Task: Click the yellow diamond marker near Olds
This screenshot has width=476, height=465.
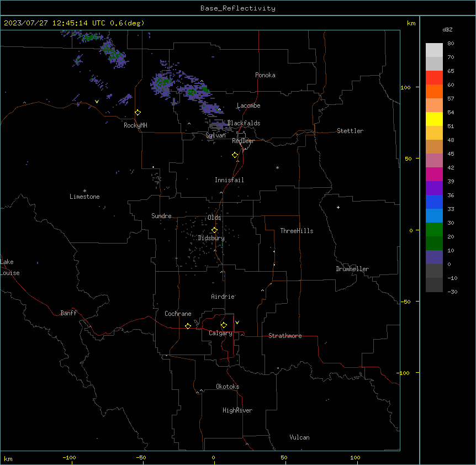Action: (x=214, y=230)
